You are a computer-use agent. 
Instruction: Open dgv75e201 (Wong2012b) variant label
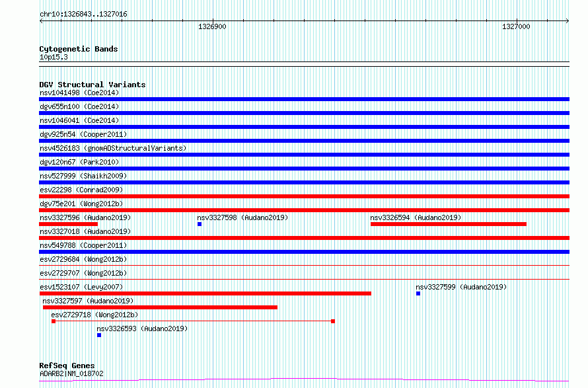81,204
